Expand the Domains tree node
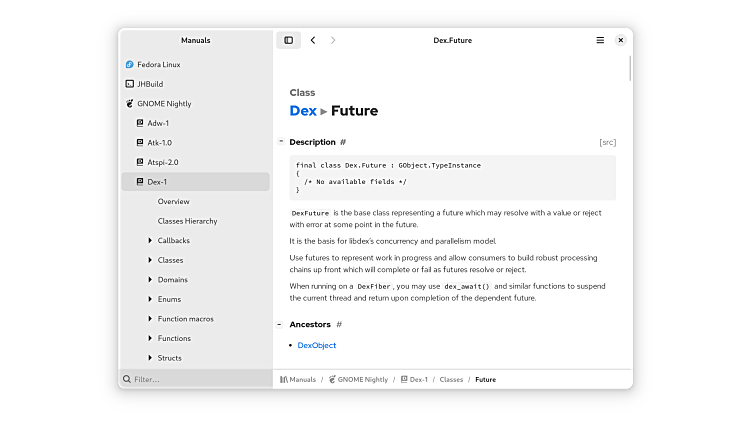This screenshot has height=423, width=752. tap(150, 280)
